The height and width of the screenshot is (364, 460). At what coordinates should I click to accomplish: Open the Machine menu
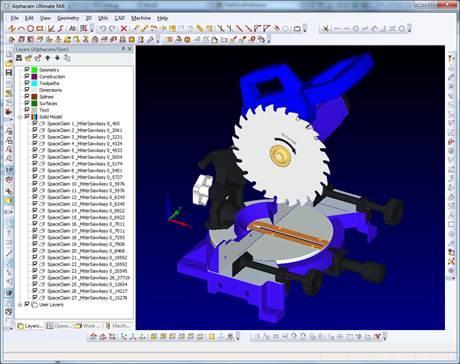click(x=141, y=18)
